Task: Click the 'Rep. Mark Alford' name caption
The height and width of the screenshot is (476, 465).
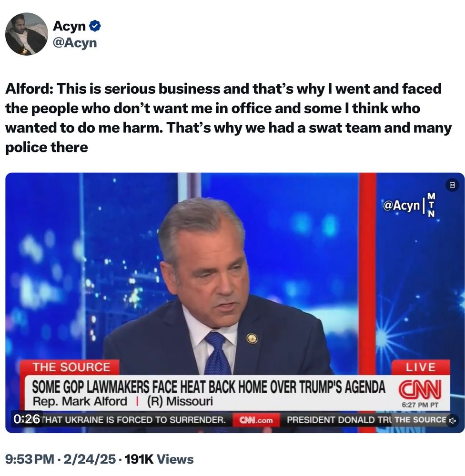Action: click(x=80, y=401)
